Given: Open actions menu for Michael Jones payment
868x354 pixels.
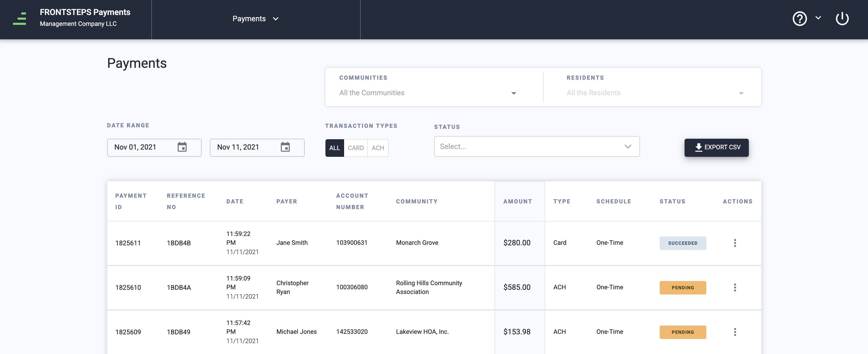Looking at the screenshot, I should tap(735, 332).
